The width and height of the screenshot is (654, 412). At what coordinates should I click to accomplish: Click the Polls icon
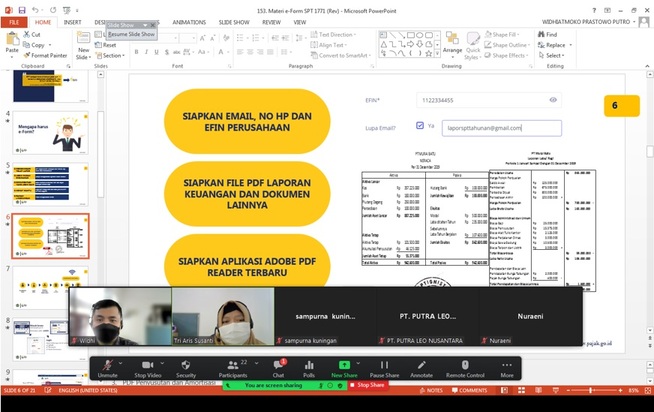coord(309,367)
